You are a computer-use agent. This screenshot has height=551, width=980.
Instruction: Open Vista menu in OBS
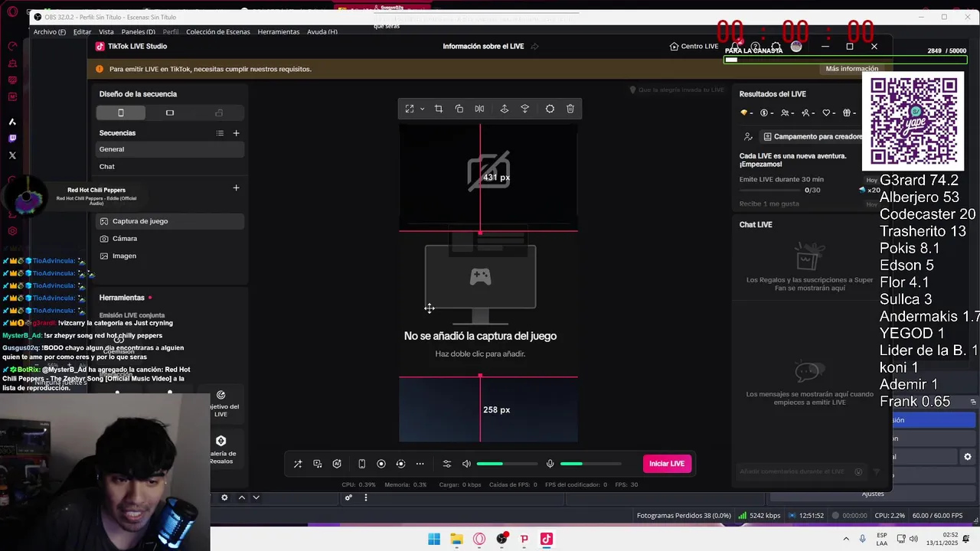(106, 32)
